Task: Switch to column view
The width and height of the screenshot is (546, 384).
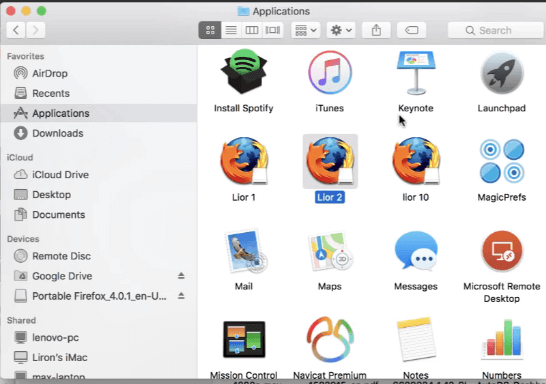Action: click(252, 30)
